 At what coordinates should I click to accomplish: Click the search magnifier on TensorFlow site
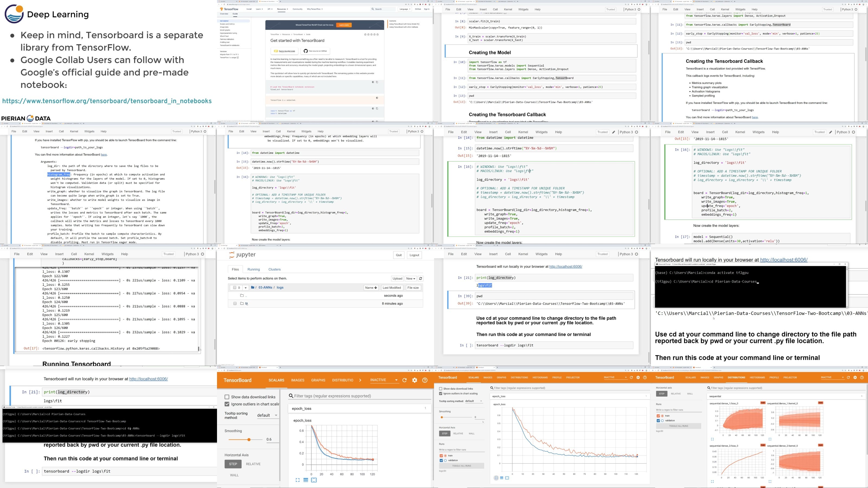pyautogui.click(x=373, y=9)
